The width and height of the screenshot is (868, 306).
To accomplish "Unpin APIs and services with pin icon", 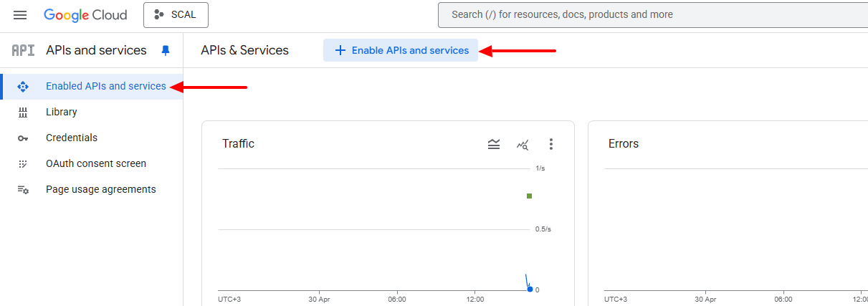I will pyautogui.click(x=166, y=50).
